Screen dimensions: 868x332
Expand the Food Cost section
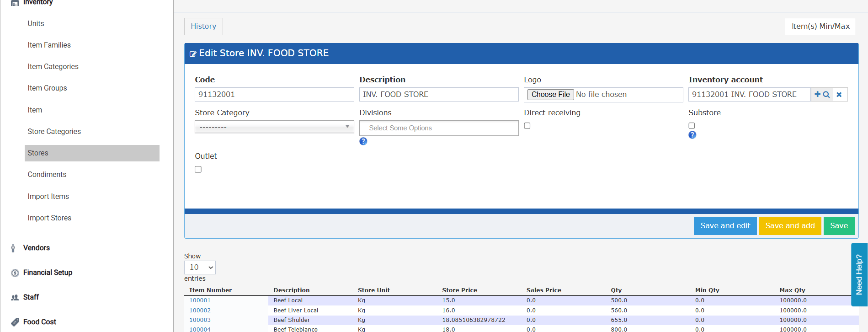(x=40, y=322)
